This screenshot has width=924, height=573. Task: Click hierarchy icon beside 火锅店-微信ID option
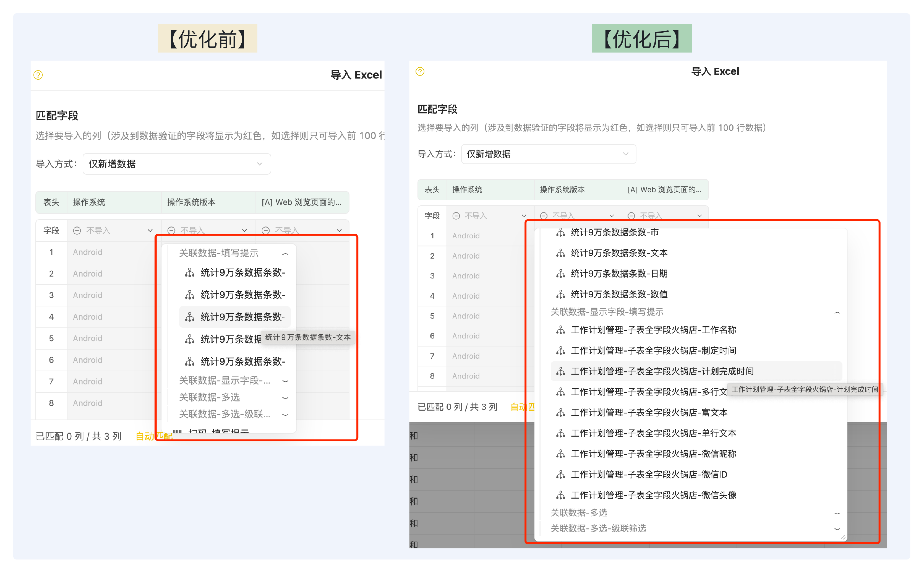tap(560, 475)
